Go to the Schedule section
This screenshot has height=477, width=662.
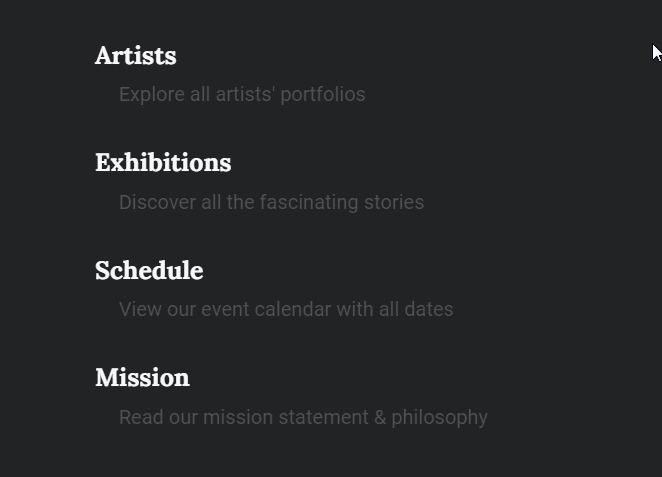click(x=149, y=271)
